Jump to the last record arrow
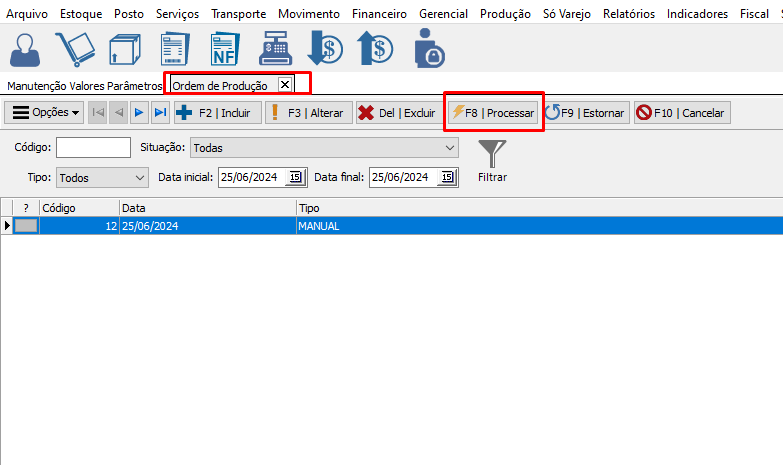This screenshot has width=783, height=465. pos(160,113)
